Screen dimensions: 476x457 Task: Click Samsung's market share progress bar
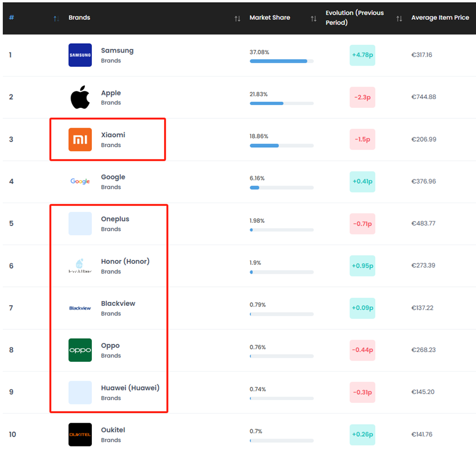coord(281,61)
